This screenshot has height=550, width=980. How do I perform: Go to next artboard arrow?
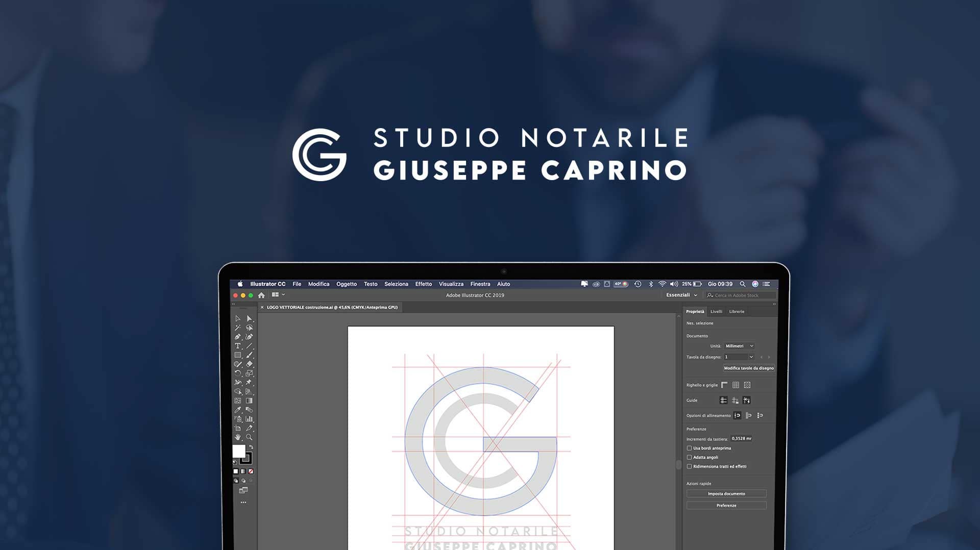(769, 357)
